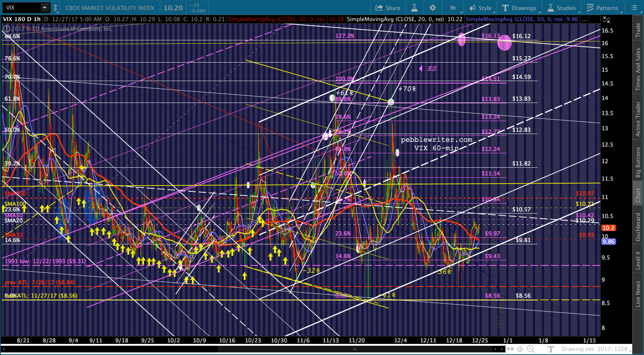Viewport: 644px width, 355px height.
Task: Click the zoom-in magnifier icon
Action: click(530, 349)
